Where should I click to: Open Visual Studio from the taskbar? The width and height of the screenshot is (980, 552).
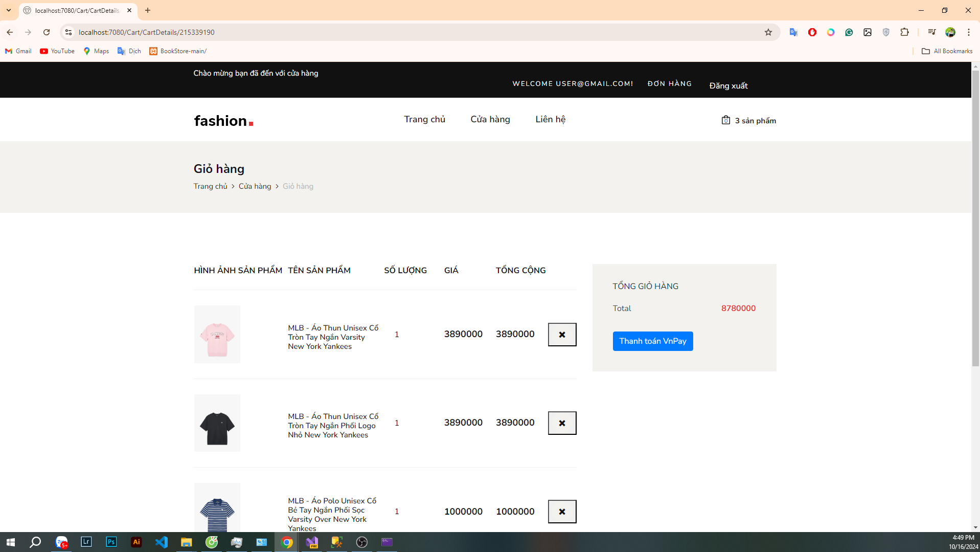pyautogui.click(x=312, y=542)
